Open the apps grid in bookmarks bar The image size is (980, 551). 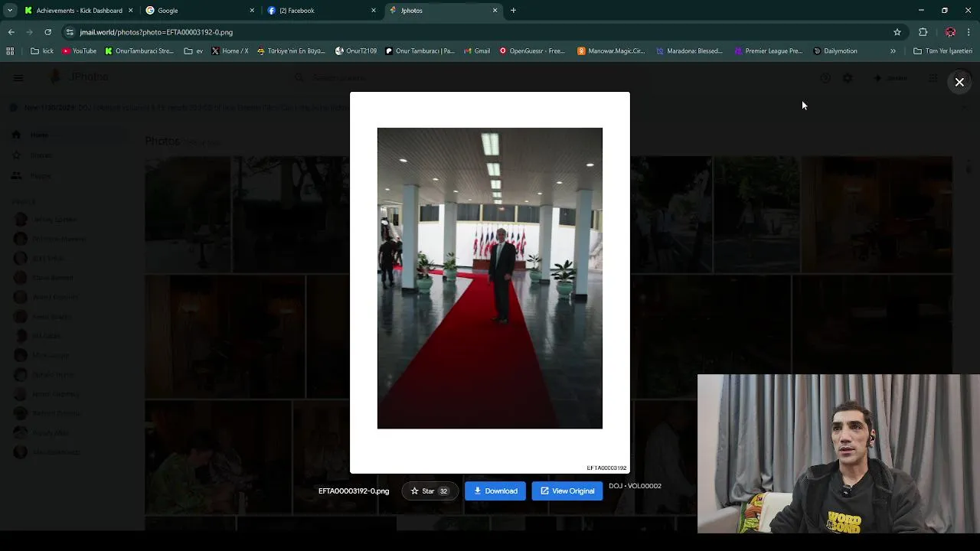(10, 51)
